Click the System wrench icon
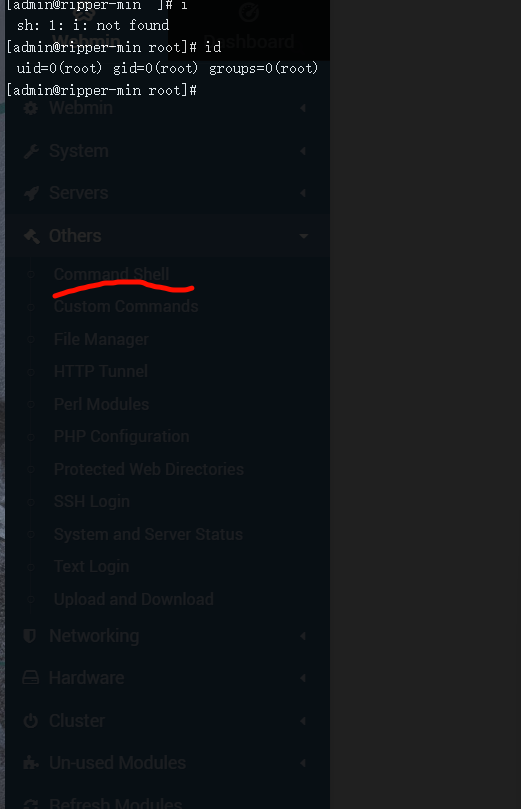This screenshot has width=521, height=809. tap(31, 151)
